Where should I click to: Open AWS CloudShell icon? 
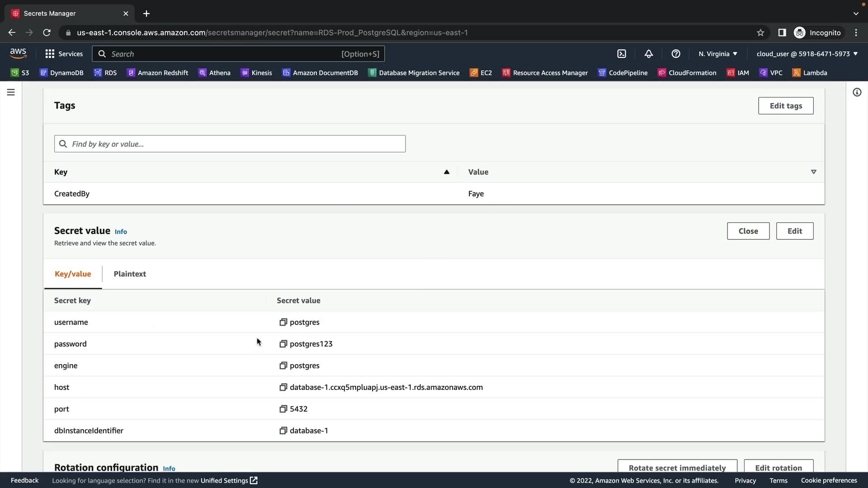[x=622, y=54]
